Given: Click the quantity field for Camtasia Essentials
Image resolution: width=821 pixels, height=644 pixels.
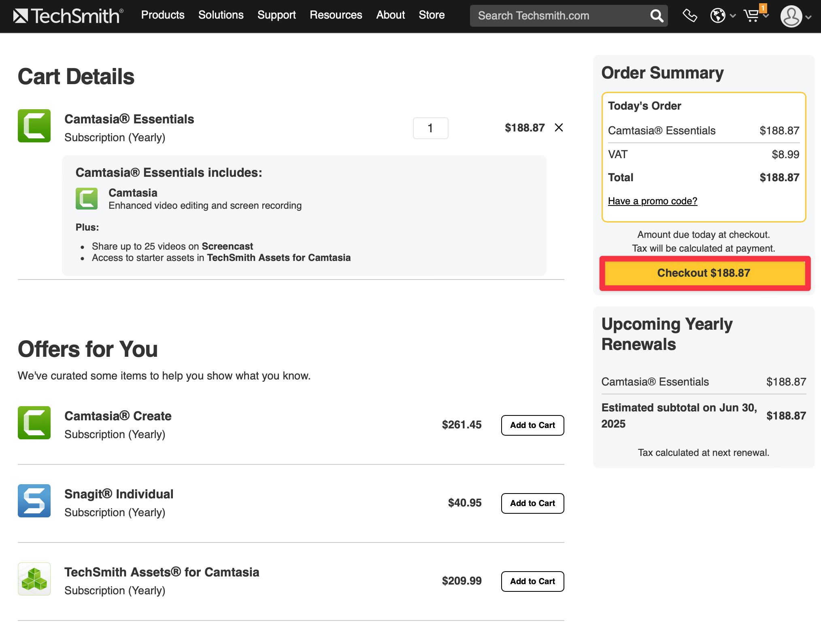Looking at the screenshot, I should (430, 128).
